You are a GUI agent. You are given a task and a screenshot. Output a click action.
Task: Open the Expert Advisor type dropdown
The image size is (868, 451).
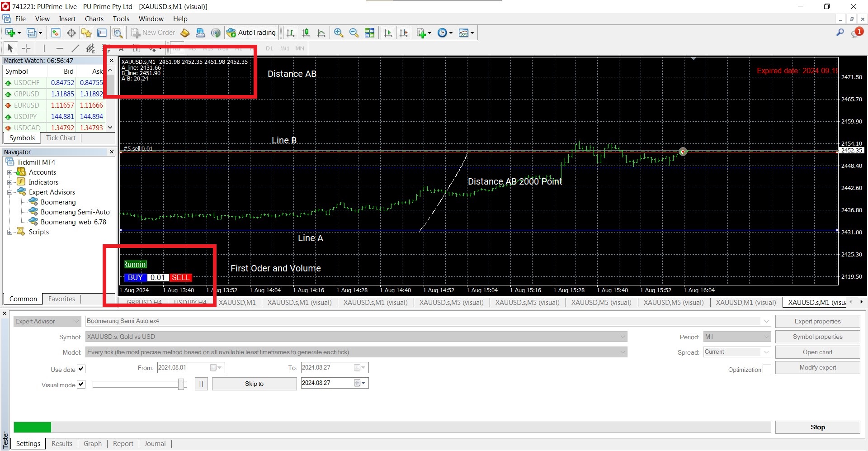coord(47,321)
